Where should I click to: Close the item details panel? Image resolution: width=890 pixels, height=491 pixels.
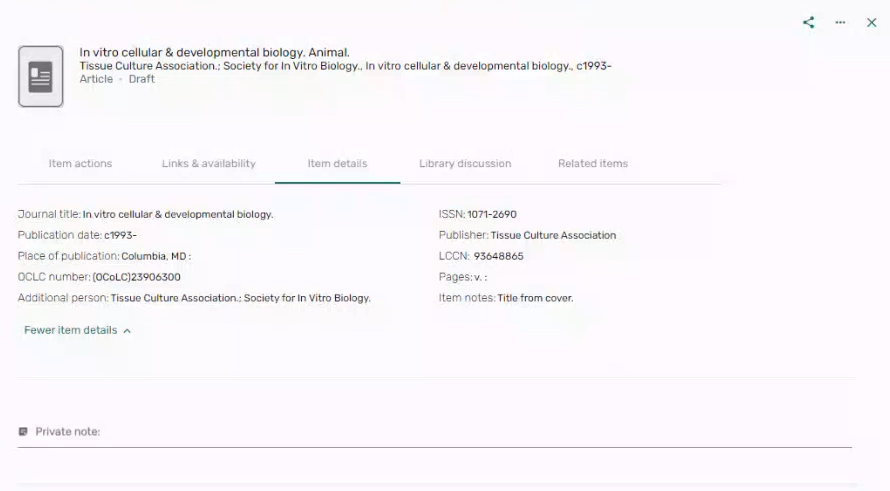(871, 23)
